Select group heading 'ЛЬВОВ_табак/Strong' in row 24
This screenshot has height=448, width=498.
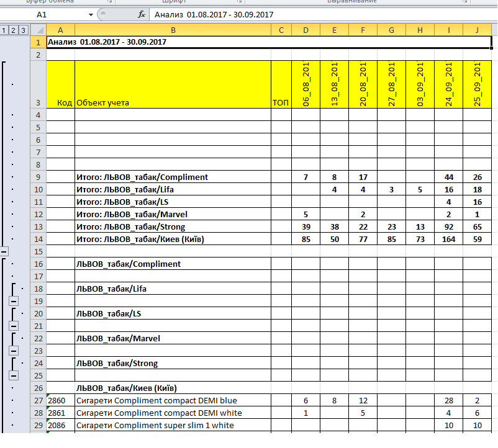pyautogui.click(x=173, y=363)
